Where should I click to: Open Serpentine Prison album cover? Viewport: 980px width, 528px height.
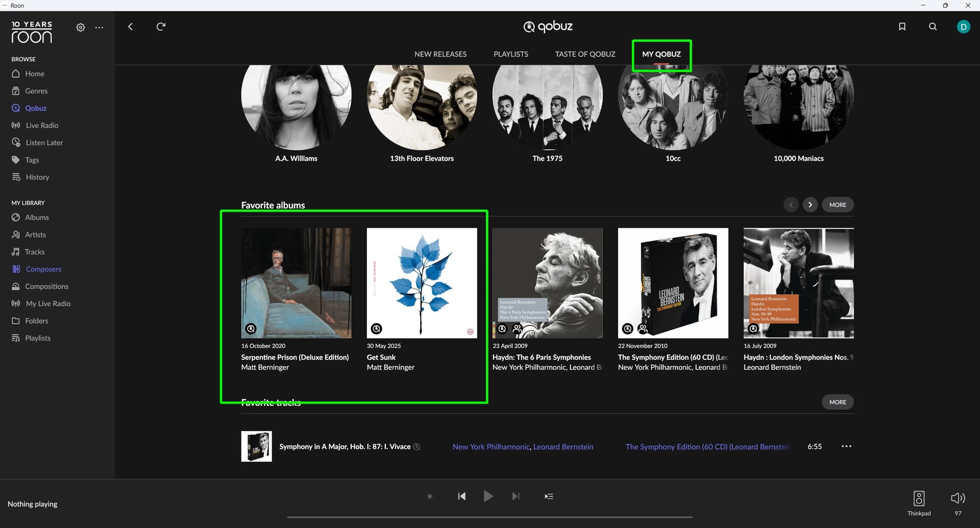[x=297, y=283]
